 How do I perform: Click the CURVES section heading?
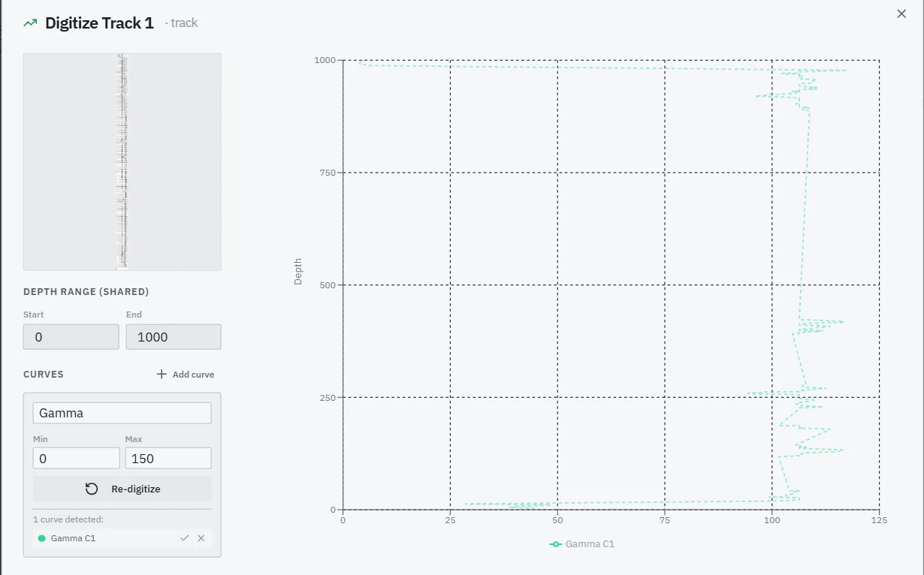[x=44, y=374]
